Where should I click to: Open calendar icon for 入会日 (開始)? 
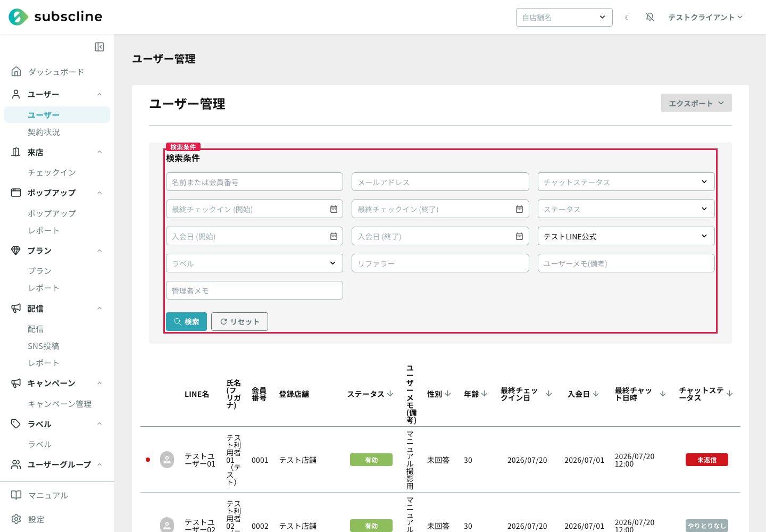pos(334,236)
